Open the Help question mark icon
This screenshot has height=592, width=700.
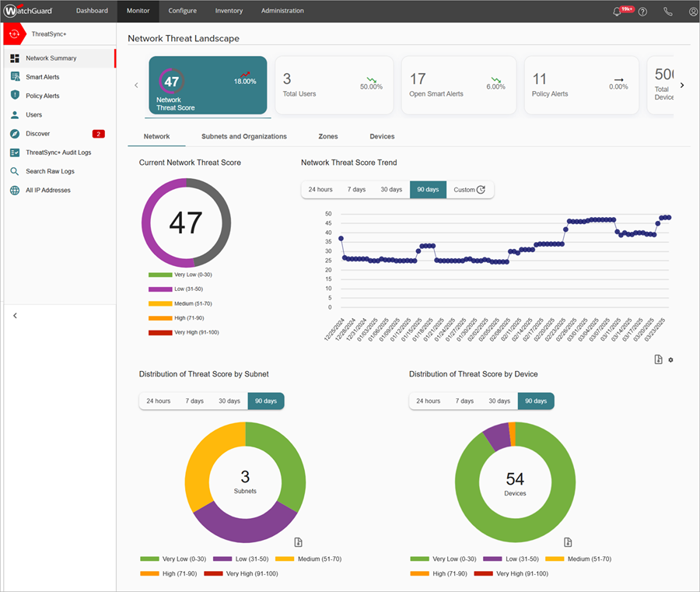coord(642,11)
